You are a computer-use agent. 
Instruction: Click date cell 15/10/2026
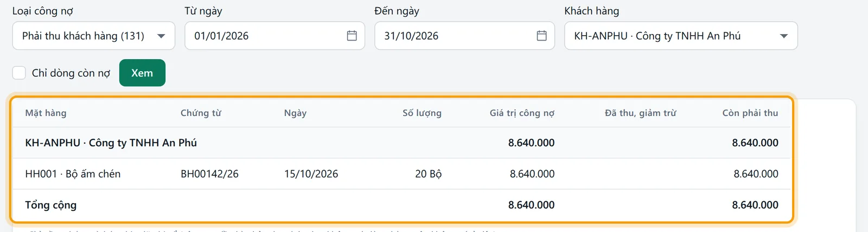(311, 174)
